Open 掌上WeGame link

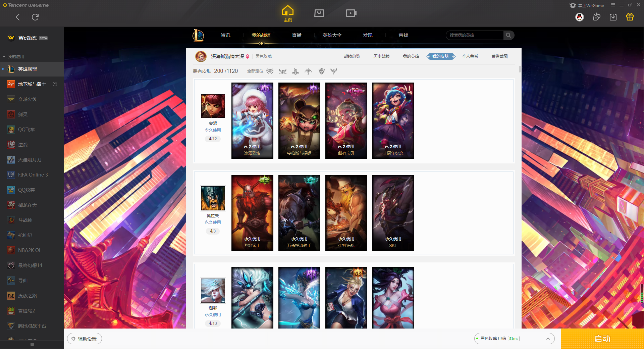[587, 5]
